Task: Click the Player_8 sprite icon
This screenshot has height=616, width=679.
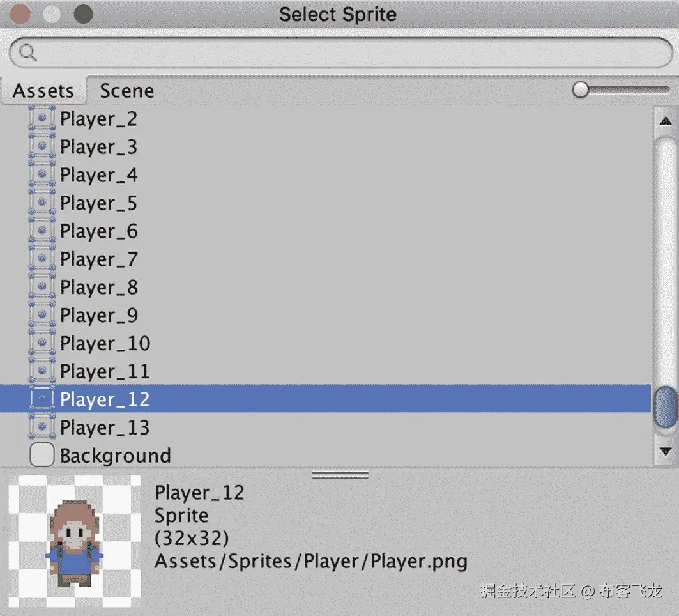Action: point(42,286)
